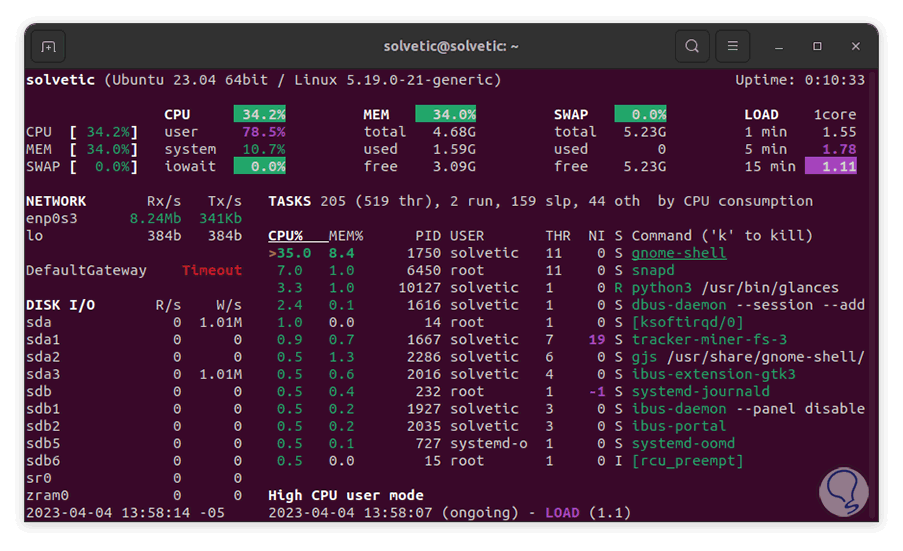Click the MEM% column header
Image resolution: width=903 pixels, height=551 pixels.
click(x=346, y=235)
